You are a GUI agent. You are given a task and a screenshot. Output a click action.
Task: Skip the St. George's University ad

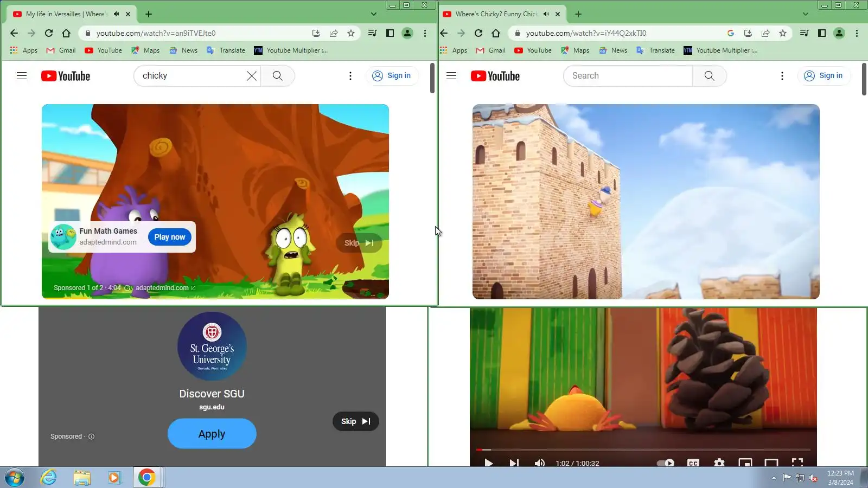[x=356, y=421]
